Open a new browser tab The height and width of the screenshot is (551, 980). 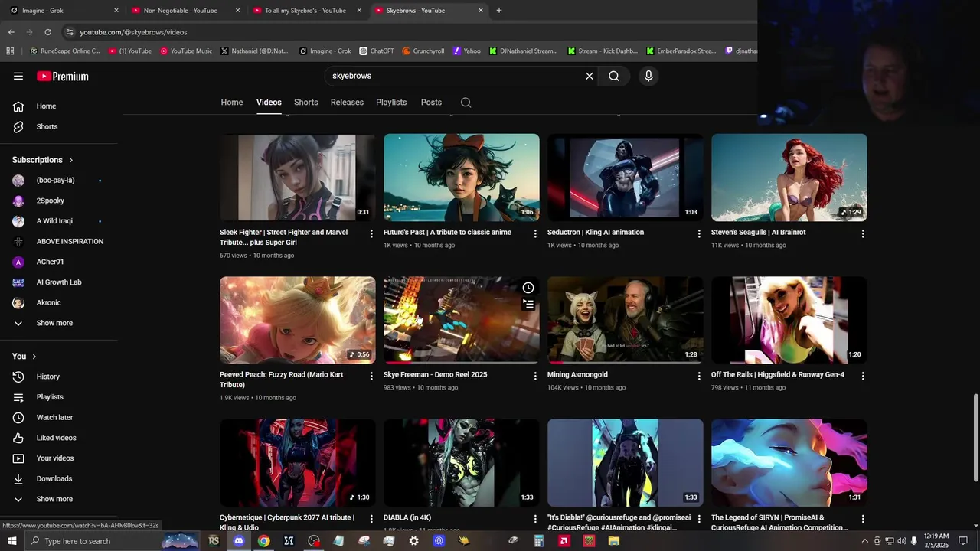[x=499, y=11]
